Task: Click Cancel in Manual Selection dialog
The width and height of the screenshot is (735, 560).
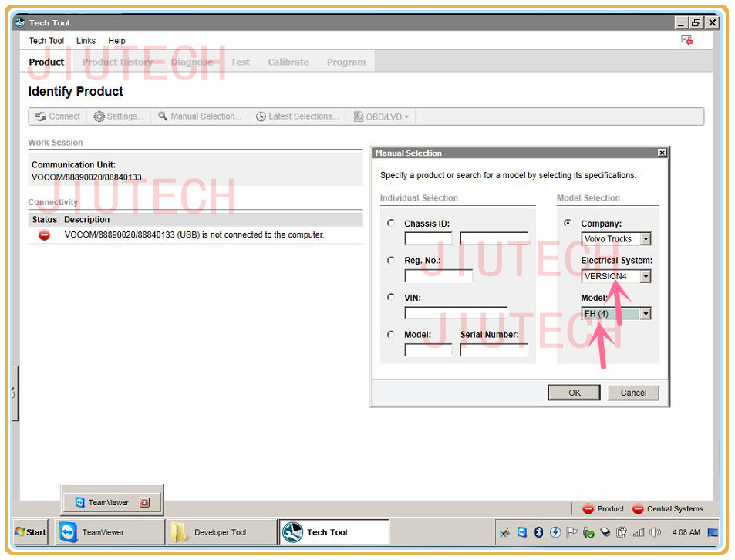Action: click(633, 393)
